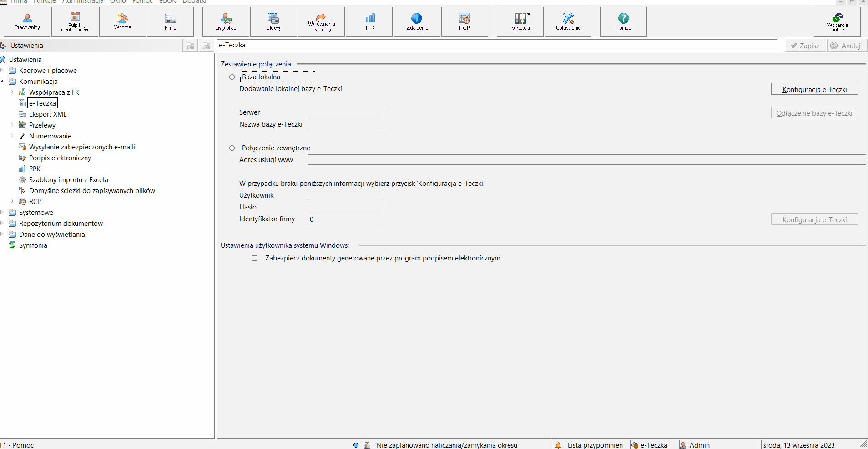The width and height of the screenshot is (868, 449).
Task: Click the second folder icon beside the Ustawienia header
Action: [207, 46]
